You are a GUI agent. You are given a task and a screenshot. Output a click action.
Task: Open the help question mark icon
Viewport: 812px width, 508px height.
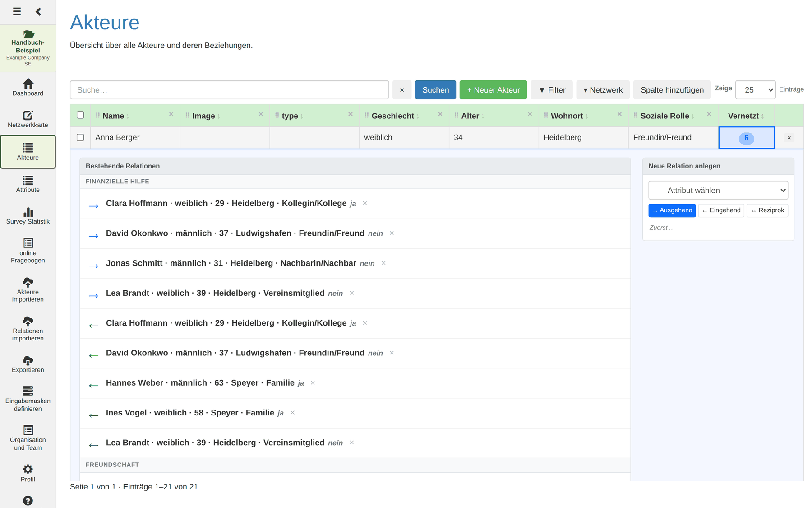pyautogui.click(x=28, y=501)
